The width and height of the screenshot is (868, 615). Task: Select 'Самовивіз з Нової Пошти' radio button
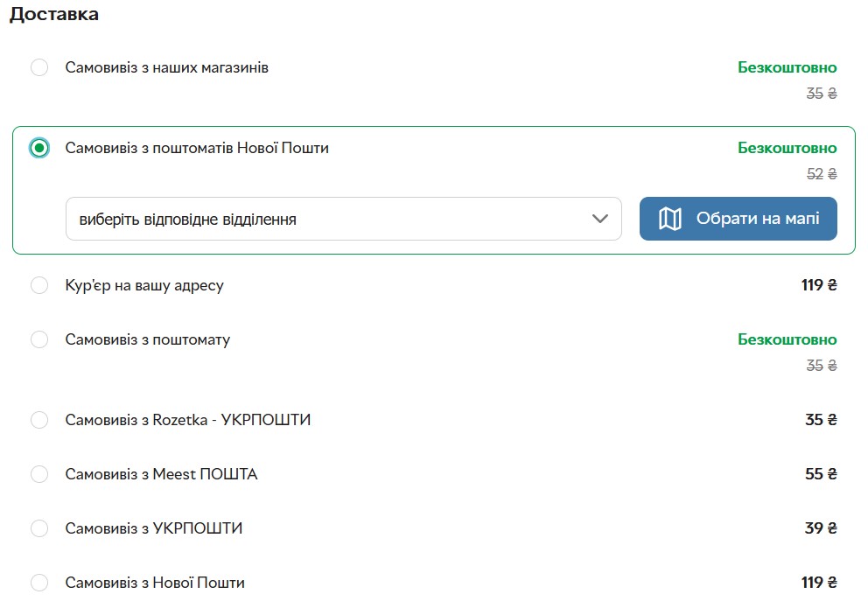39,583
